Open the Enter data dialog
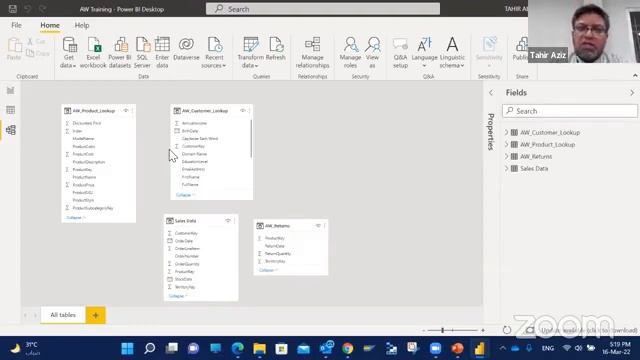 pyautogui.click(x=162, y=53)
